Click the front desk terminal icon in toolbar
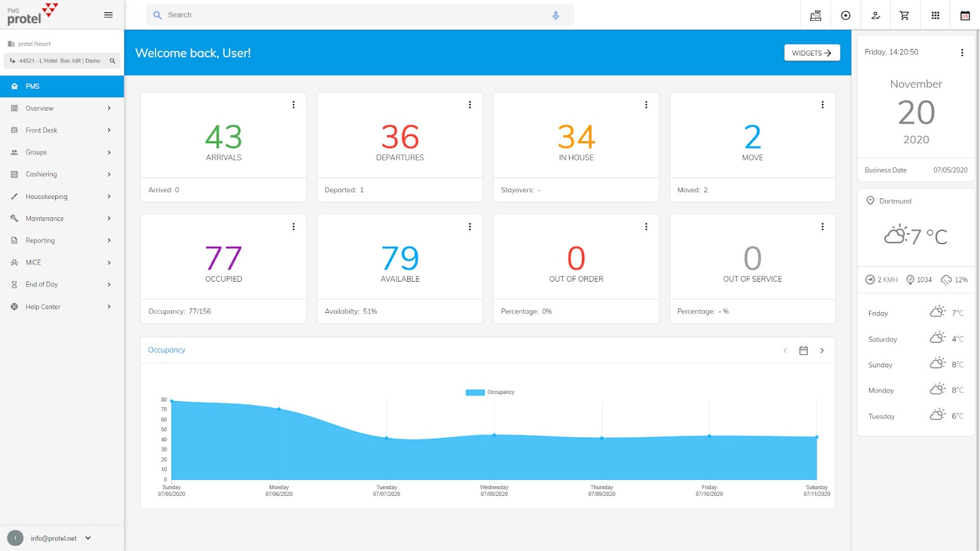Viewport: 980px width, 551px height. [815, 15]
